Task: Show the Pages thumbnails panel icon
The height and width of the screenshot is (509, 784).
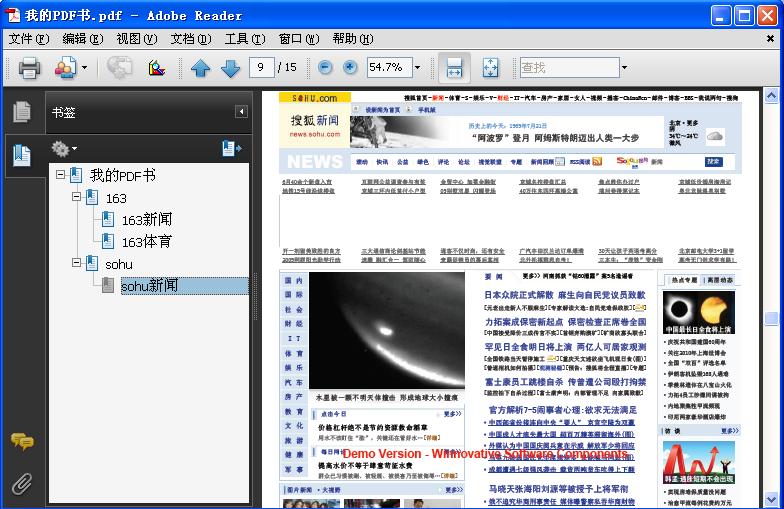Action: [22, 112]
